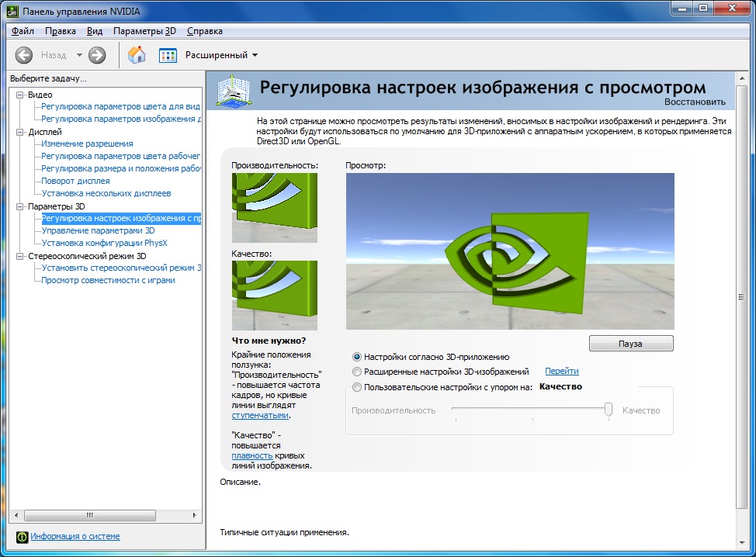756x557 pixels.
Task: Click the ступенчатыми help link
Action: click(260, 415)
